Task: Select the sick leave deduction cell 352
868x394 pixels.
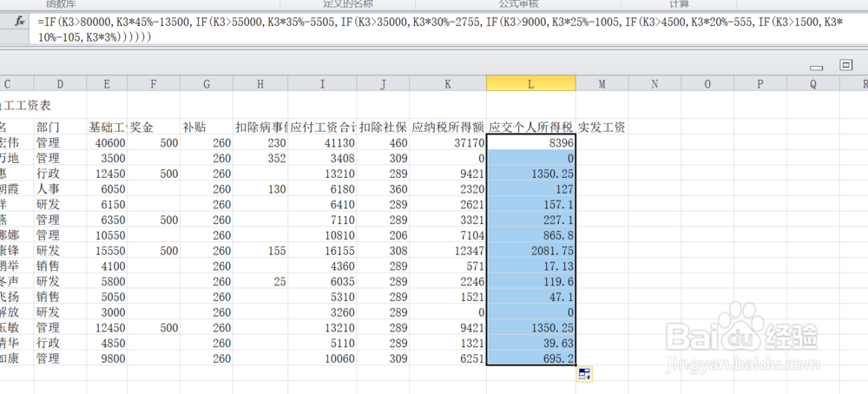Action: [260, 158]
